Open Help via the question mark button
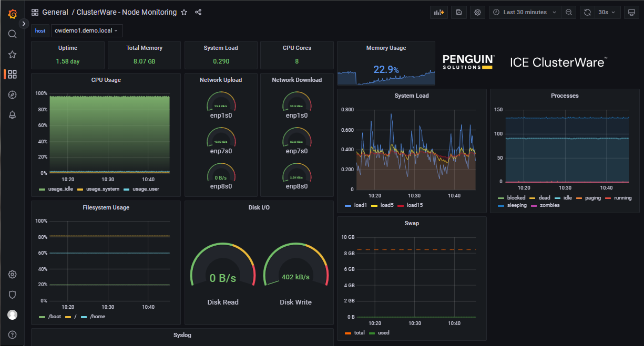Viewport: 644px width, 346px height. [12, 334]
